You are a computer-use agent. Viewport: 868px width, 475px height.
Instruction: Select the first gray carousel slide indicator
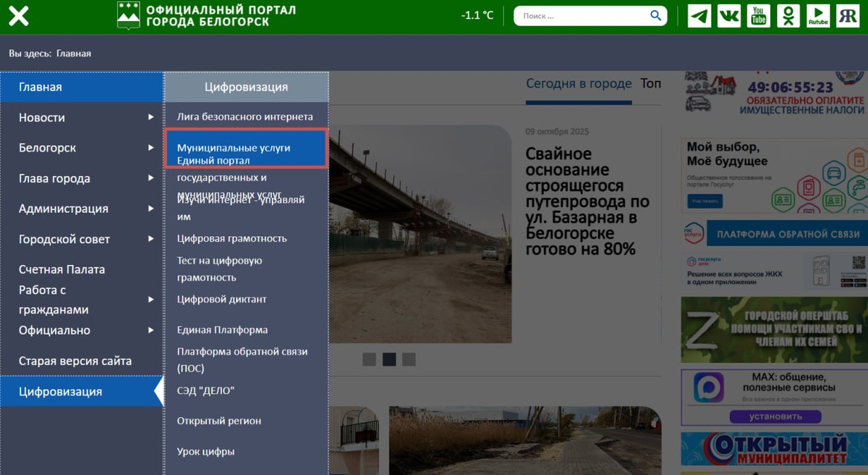pos(369,359)
